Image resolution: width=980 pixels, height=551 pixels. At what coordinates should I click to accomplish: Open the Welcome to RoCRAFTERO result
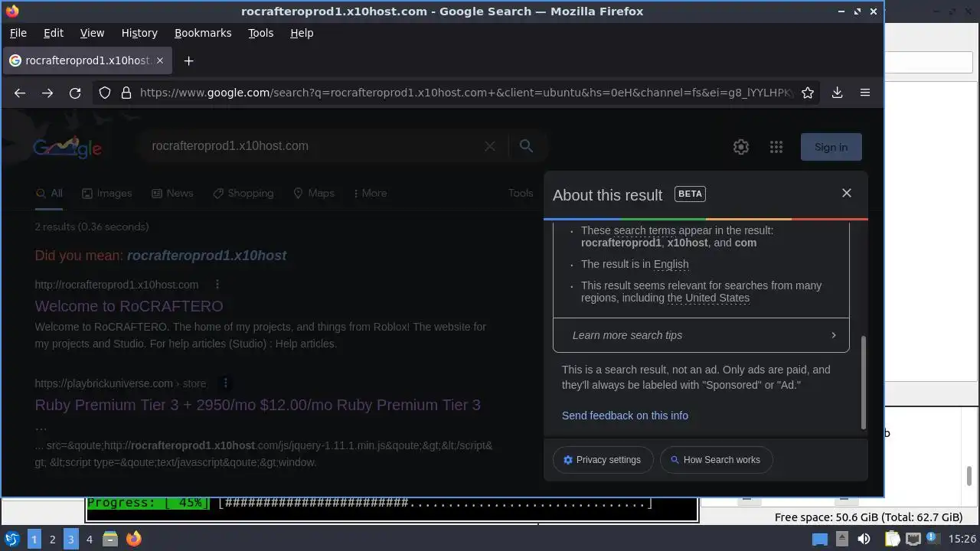(x=129, y=306)
